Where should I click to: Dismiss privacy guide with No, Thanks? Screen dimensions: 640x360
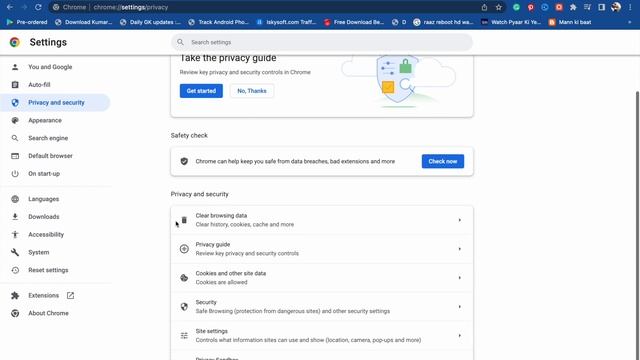[x=252, y=91]
